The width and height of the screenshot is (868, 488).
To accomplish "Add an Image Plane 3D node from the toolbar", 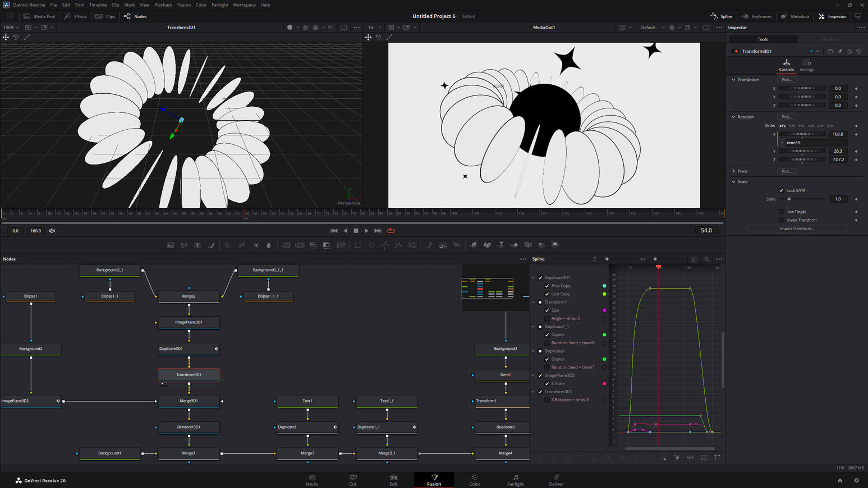I will click(x=474, y=245).
